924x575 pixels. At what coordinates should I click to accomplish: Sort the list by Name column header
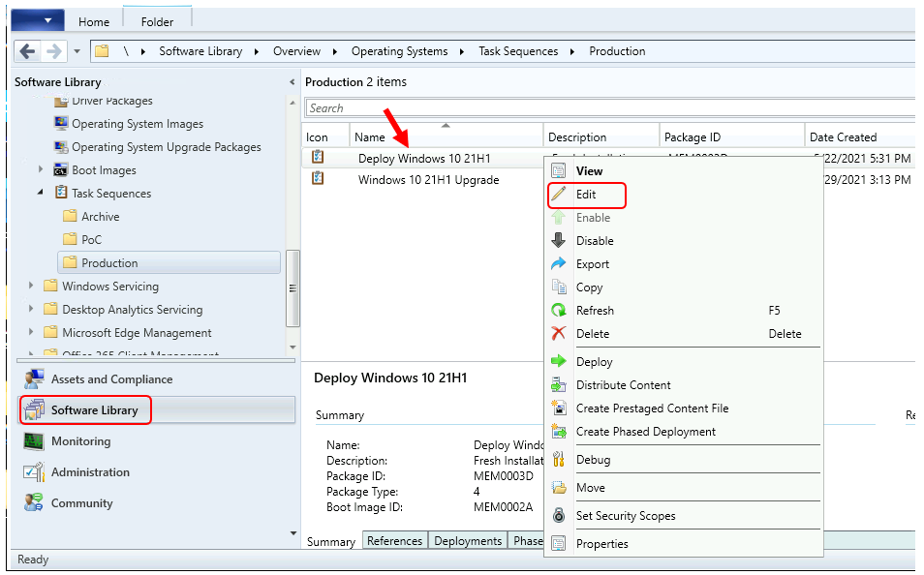tap(447, 136)
